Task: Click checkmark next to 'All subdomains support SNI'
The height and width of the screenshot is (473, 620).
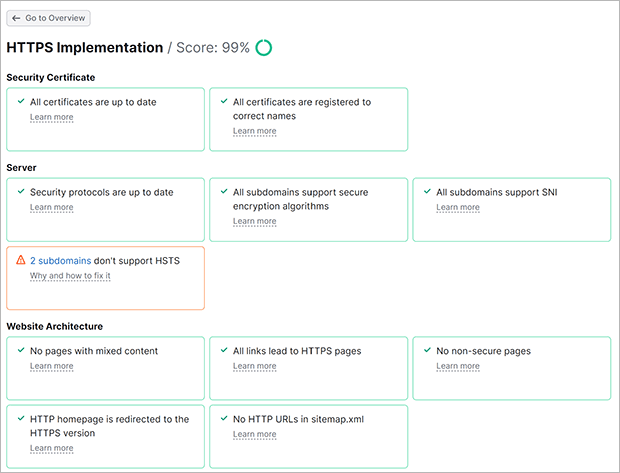Action: pos(427,191)
